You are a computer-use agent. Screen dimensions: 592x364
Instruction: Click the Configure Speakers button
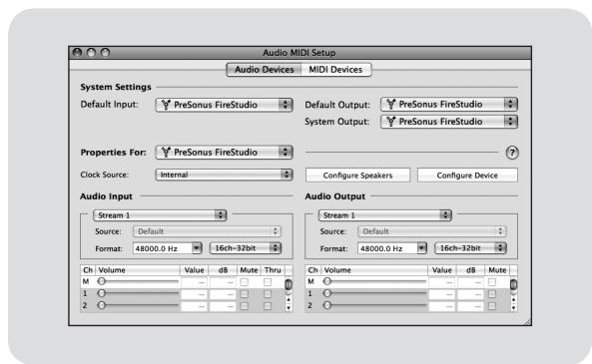[x=357, y=176]
